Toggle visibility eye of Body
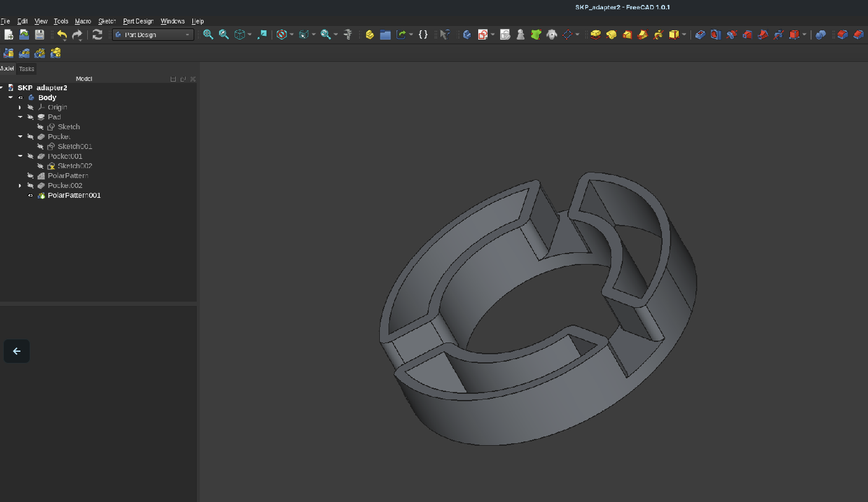Screen dimensions: 868x502 (20, 98)
